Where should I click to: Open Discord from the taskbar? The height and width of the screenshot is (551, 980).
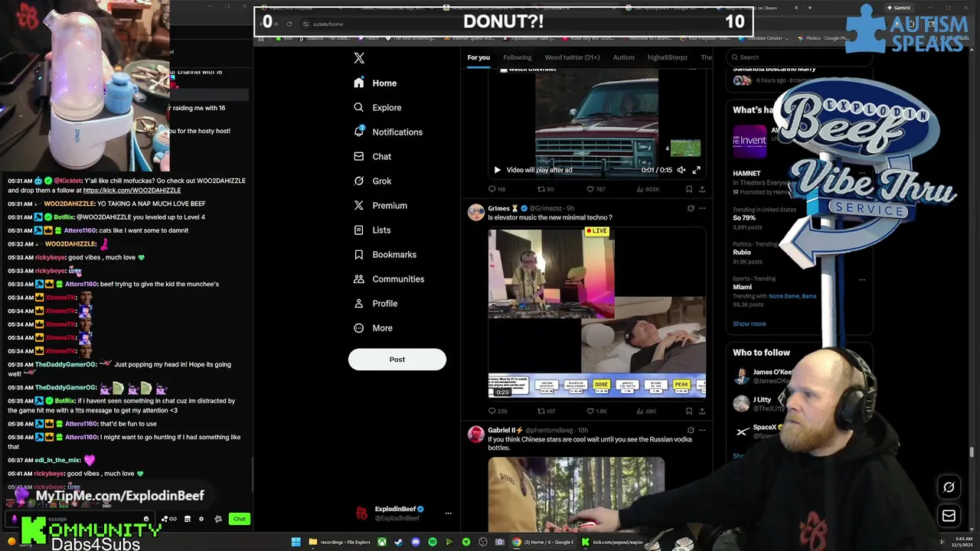415,542
